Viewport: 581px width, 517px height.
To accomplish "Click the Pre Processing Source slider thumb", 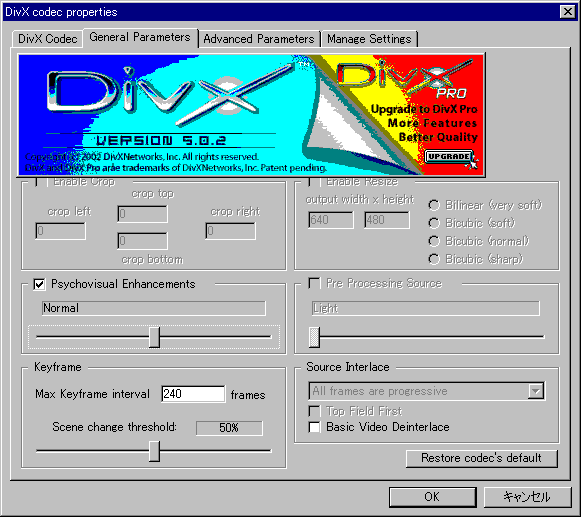I will pyautogui.click(x=314, y=337).
